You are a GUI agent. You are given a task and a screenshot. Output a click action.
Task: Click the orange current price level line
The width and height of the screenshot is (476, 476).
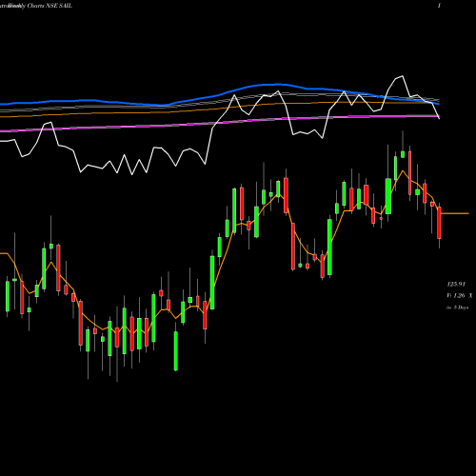(x=455, y=213)
